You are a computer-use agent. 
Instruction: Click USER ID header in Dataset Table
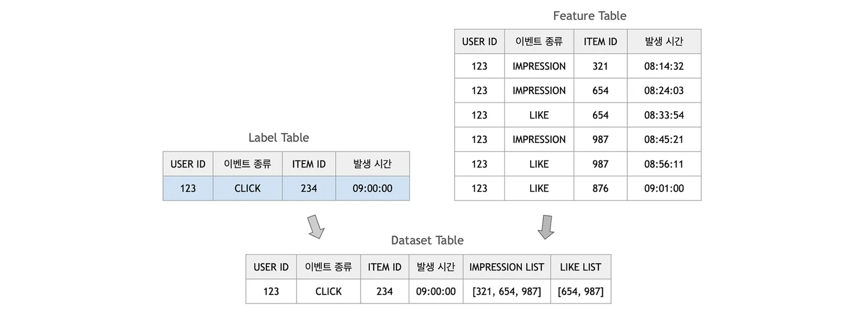click(271, 267)
